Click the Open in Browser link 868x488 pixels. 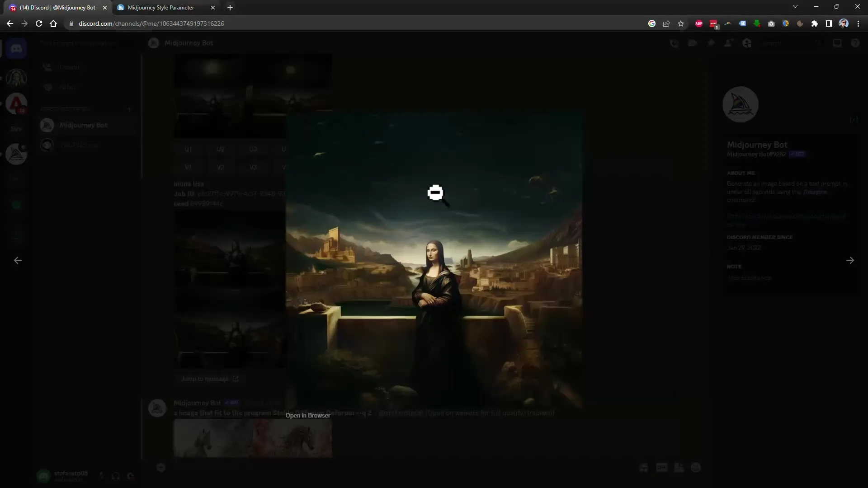[308, 416]
